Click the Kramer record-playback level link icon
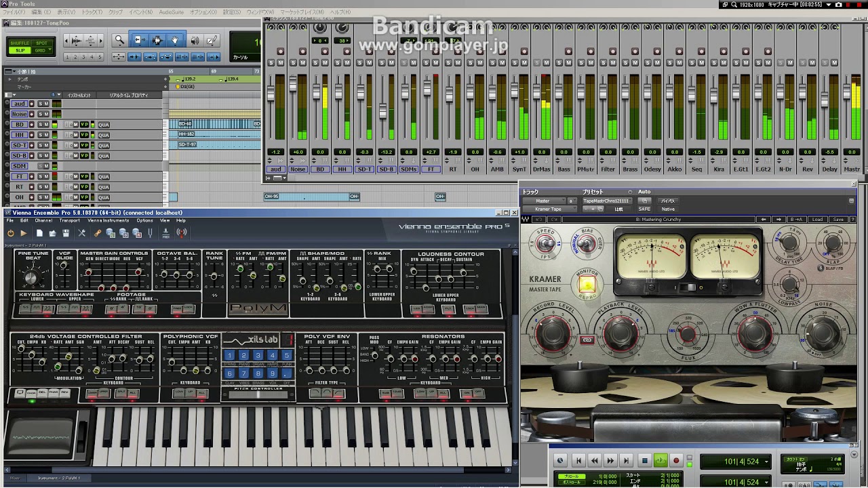Screen dimensions: 868x488 click(x=588, y=340)
